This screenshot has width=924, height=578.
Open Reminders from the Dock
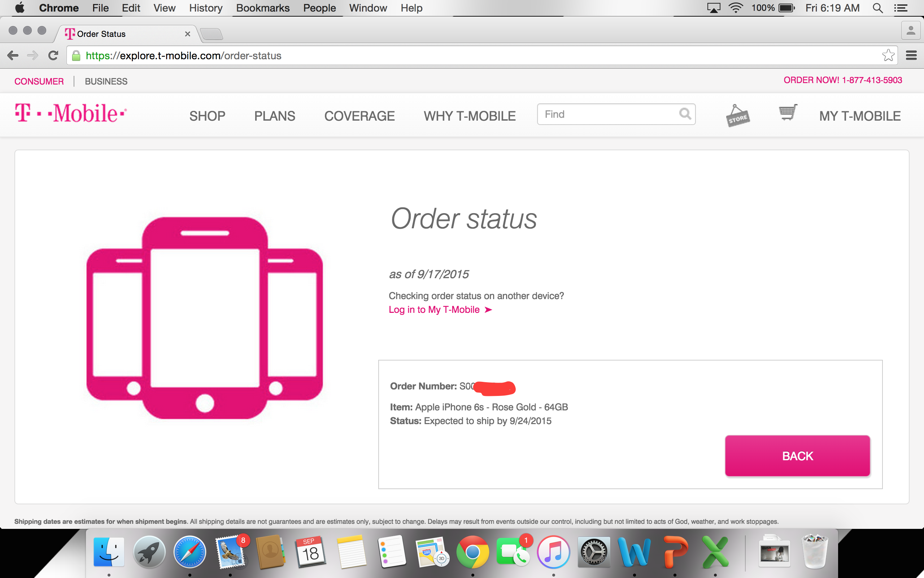click(x=392, y=552)
